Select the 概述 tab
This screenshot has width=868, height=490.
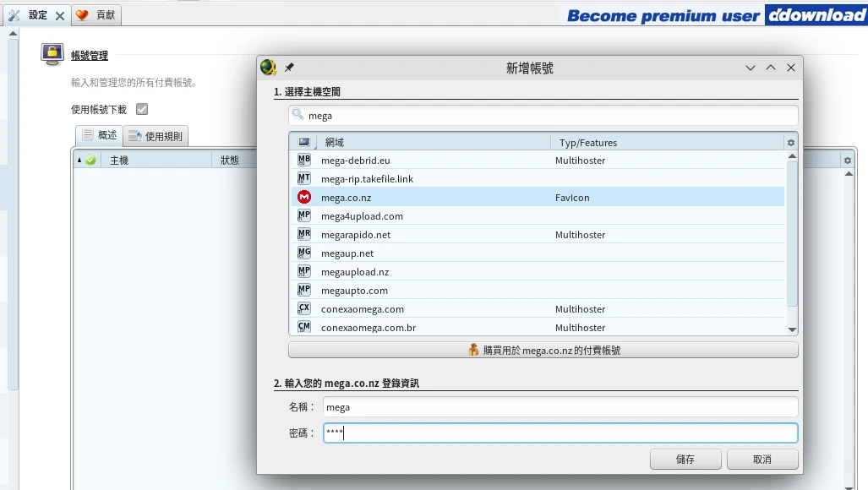point(100,135)
